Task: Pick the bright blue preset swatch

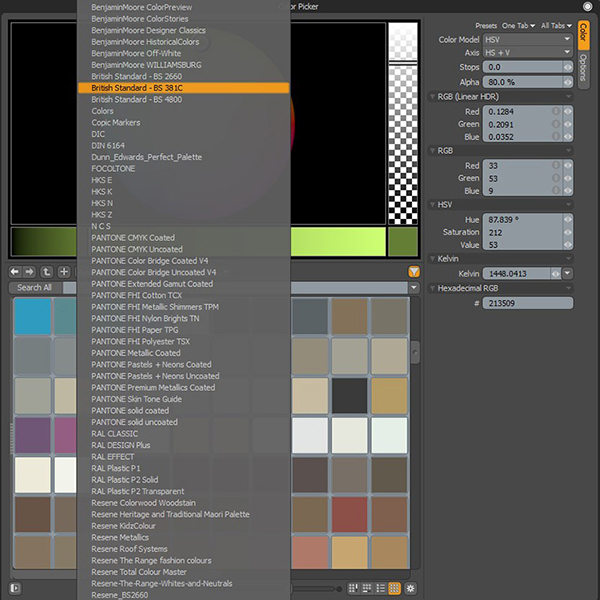Action: tap(33, 316)
